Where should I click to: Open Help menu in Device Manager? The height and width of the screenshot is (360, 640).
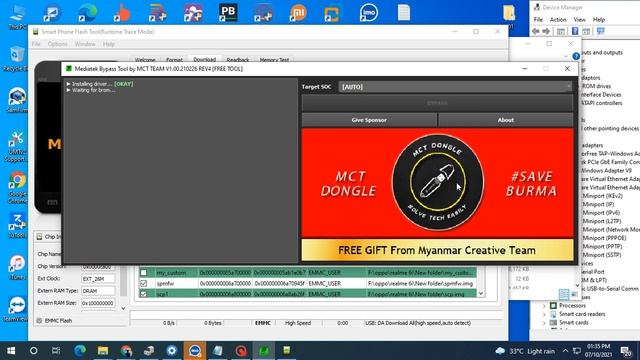(599, 20)
